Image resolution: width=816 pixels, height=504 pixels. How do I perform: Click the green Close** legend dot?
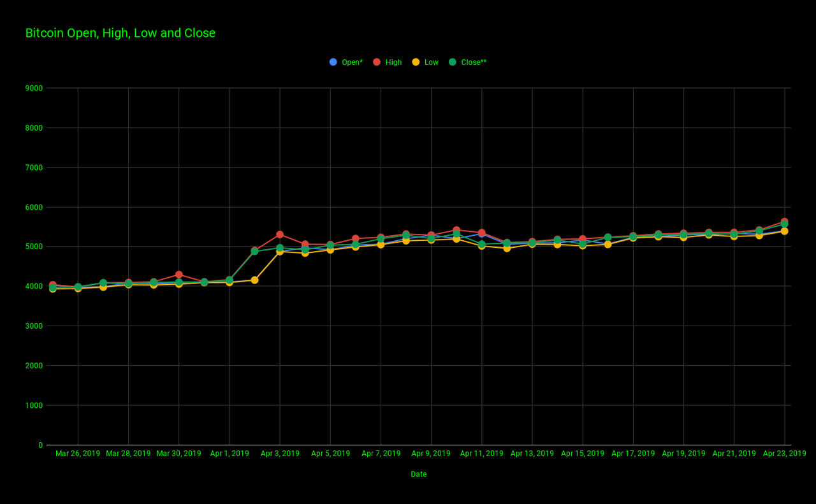click(x=453, y=62)
